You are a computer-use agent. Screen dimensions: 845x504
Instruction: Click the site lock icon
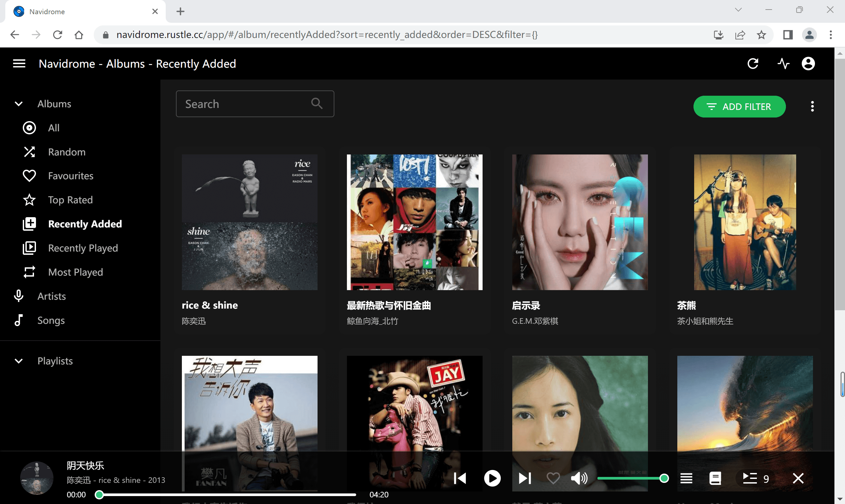[x=105, y=35]
